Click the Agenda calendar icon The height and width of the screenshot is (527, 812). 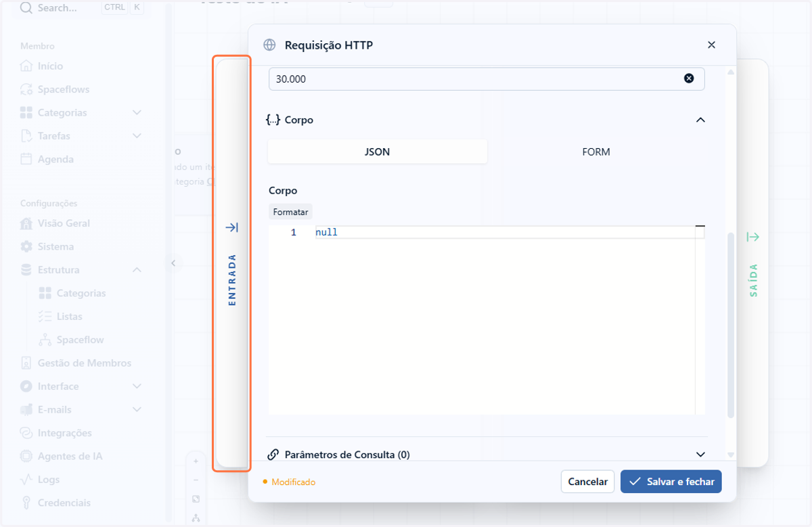(26, 159)
